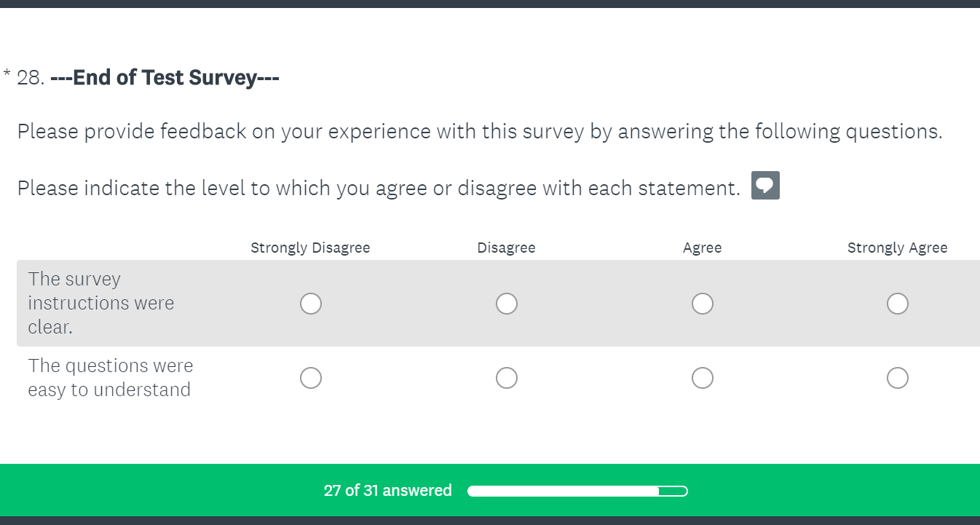Click the survey progress bar
The width and height of the screenshot is (980, 525).
(x=577, y=491)
